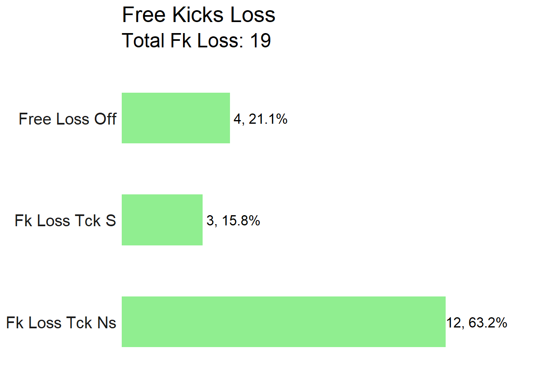Click the longest green bar, Fk Loss Tck Ns
549x392 pixels.
point(283,322)
